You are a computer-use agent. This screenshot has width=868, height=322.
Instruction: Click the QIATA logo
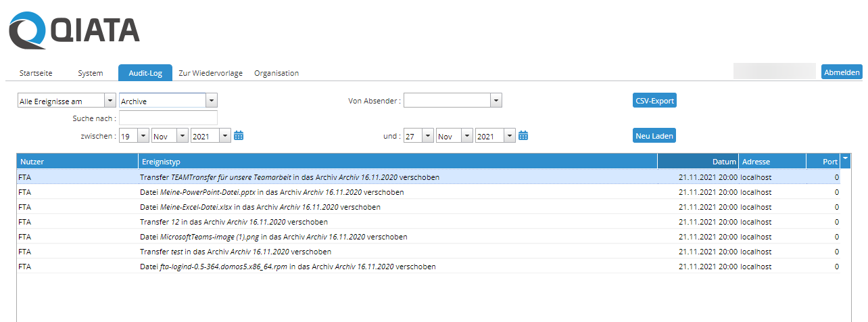74,31
